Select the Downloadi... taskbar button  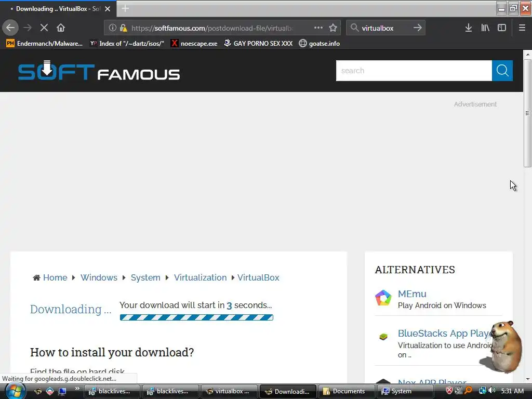click(288, 391)
